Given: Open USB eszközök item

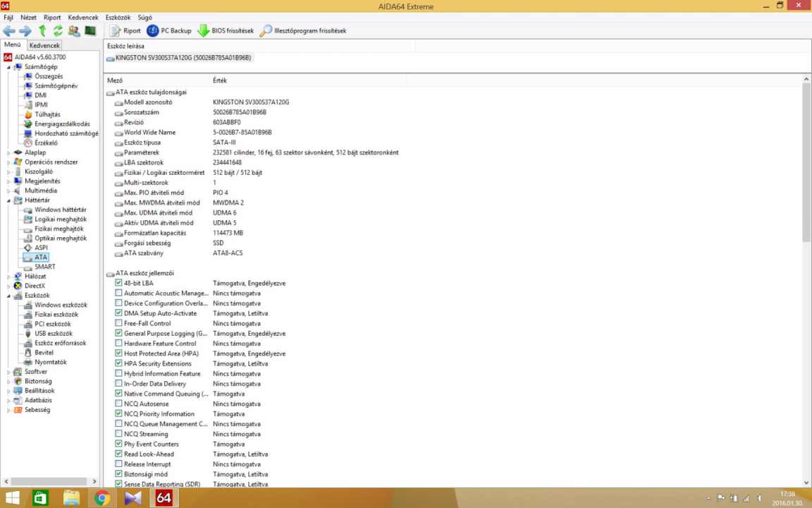Looking at the screenshot, I should pos(54,334).
